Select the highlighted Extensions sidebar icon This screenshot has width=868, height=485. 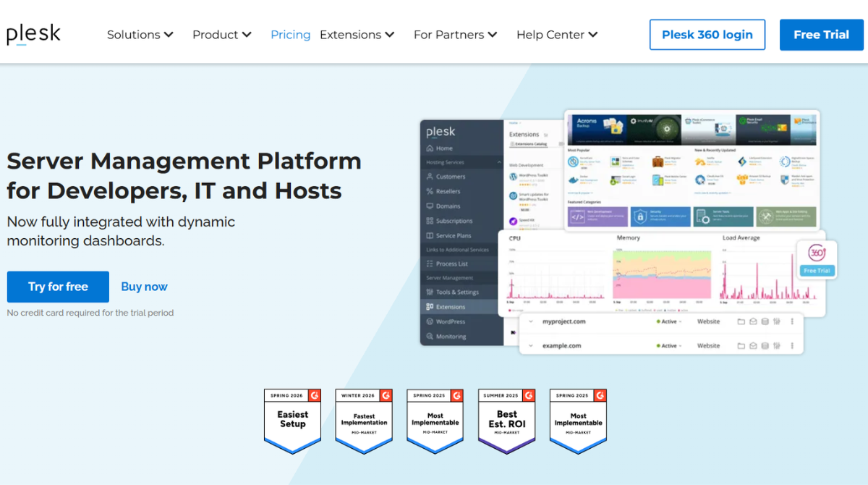tap(430, 307)
